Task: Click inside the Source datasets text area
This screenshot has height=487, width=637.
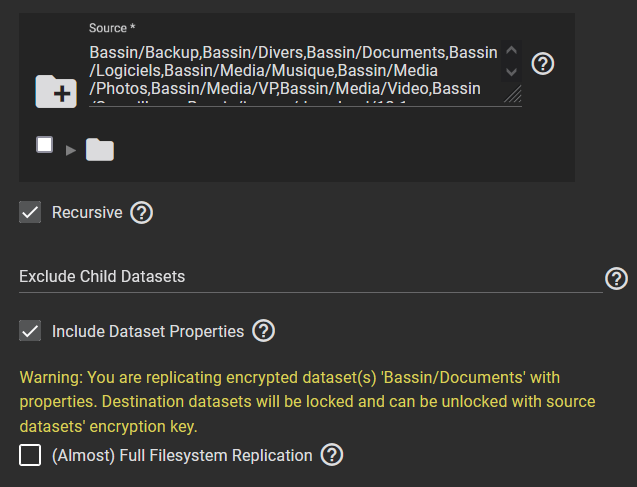Action: click(x=293, y=74)
